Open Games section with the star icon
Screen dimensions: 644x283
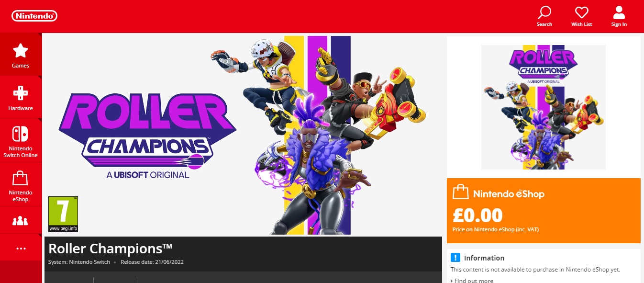tap(21, 54)
